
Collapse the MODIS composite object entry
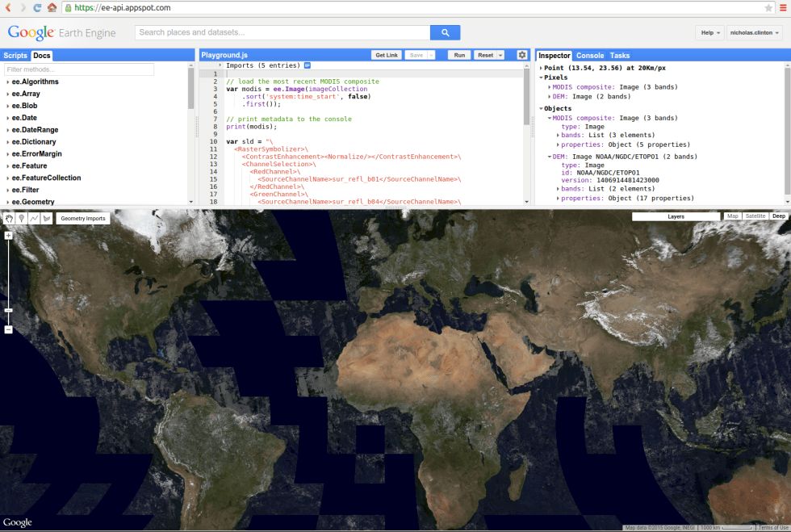pyautogui.click(x=548, y=117)
